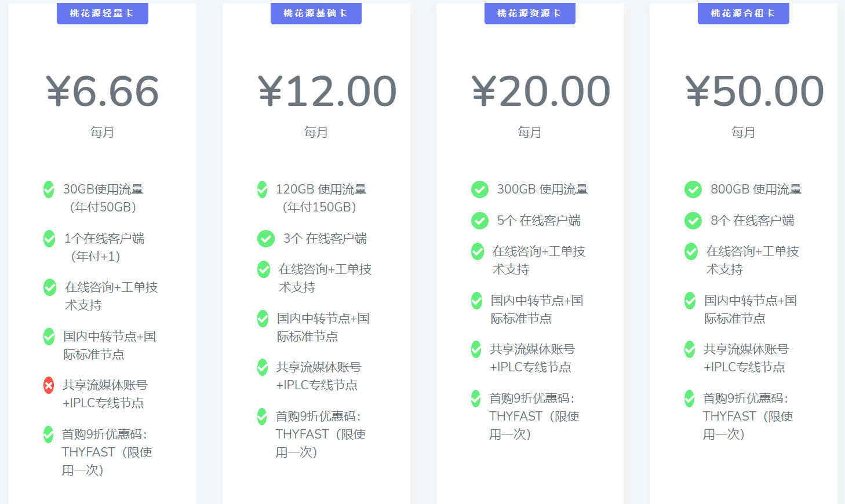Click the 桃花源轻量卡 plan badge
Screen dimensions: 845x504
click(102, 13)
